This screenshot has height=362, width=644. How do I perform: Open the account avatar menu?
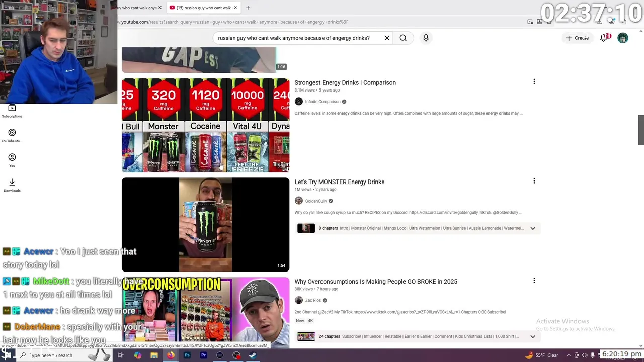coord(623,38)
